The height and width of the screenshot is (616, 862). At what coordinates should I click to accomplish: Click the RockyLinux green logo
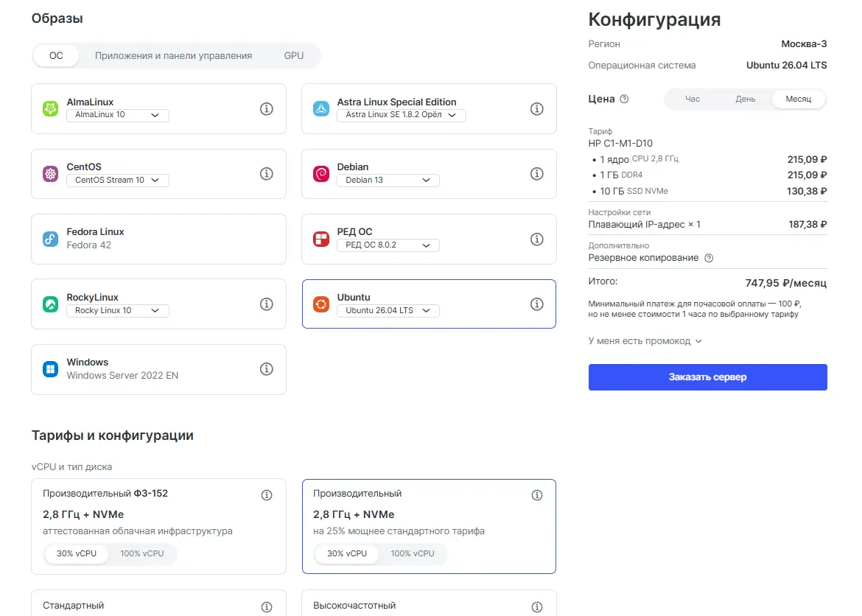pos(51,304)
